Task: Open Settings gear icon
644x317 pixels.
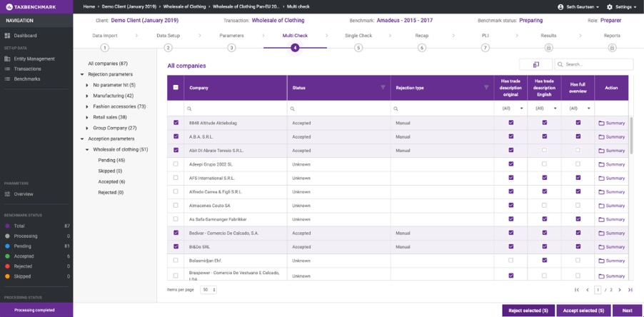Action: coord(610,7)
